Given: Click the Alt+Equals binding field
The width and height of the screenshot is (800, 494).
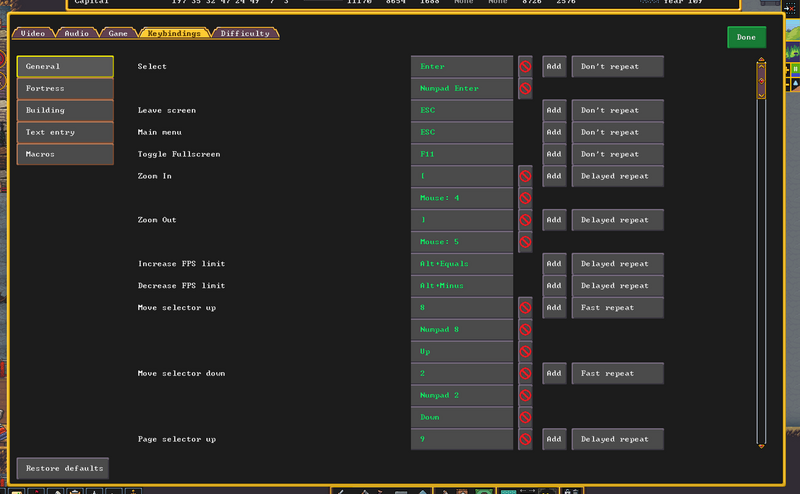Looking at the screenshot, I should tap(462, 264).
